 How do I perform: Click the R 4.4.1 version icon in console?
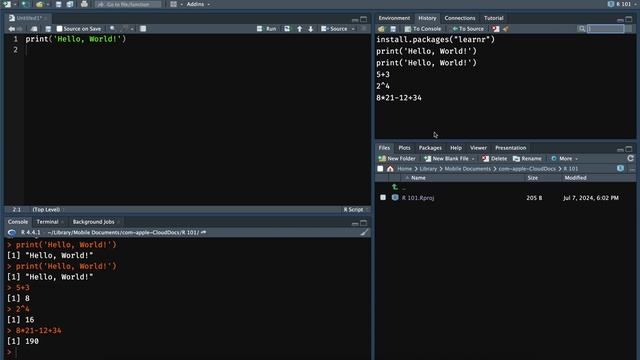pos(12,232)
